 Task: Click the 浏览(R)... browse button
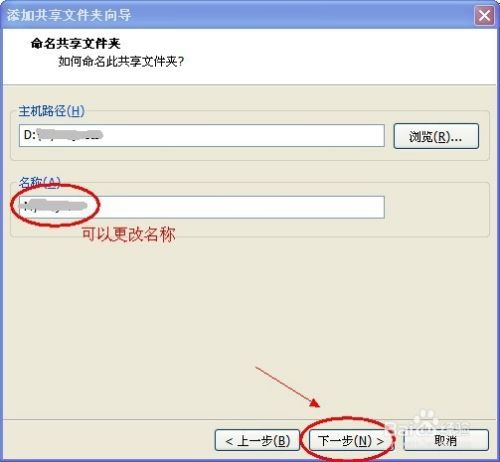click(436, 136)
